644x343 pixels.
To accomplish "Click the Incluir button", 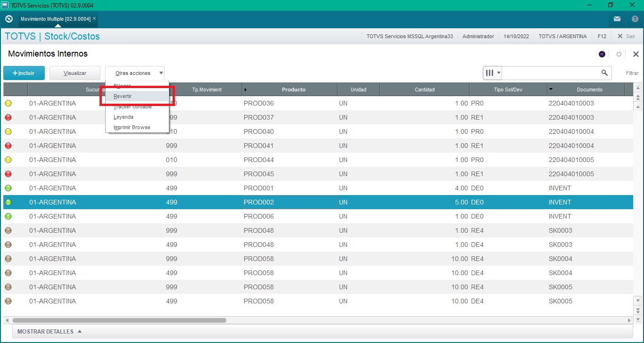I will [x=24, y=73].
